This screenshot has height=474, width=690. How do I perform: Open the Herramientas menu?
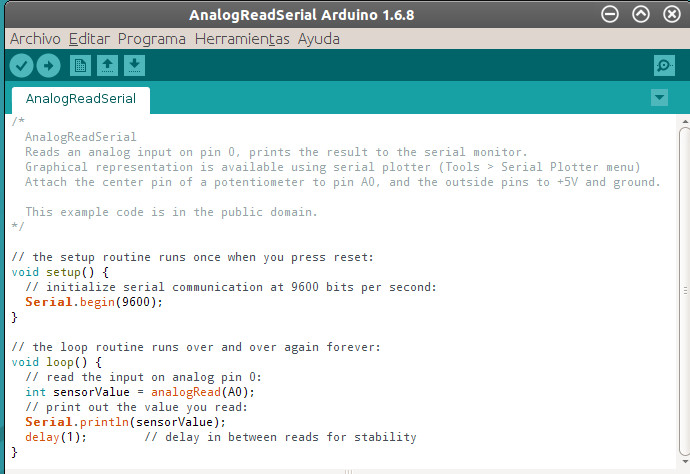242,39
